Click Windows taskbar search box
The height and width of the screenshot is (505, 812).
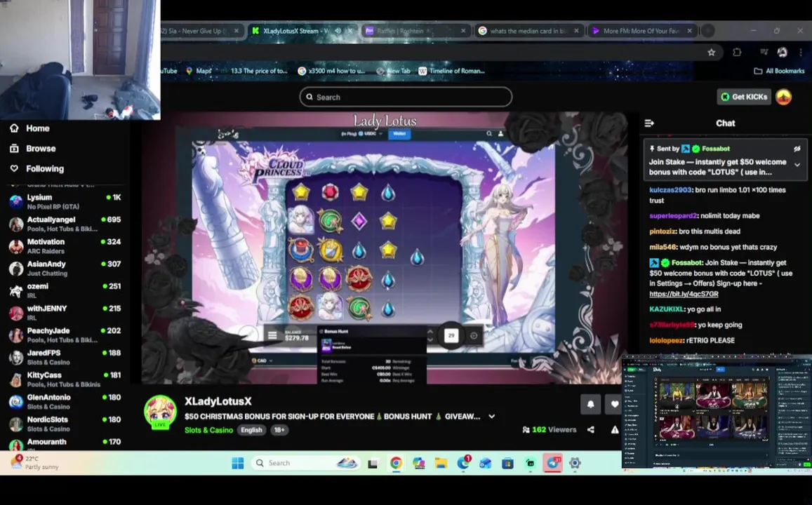(x=305, y=463)
